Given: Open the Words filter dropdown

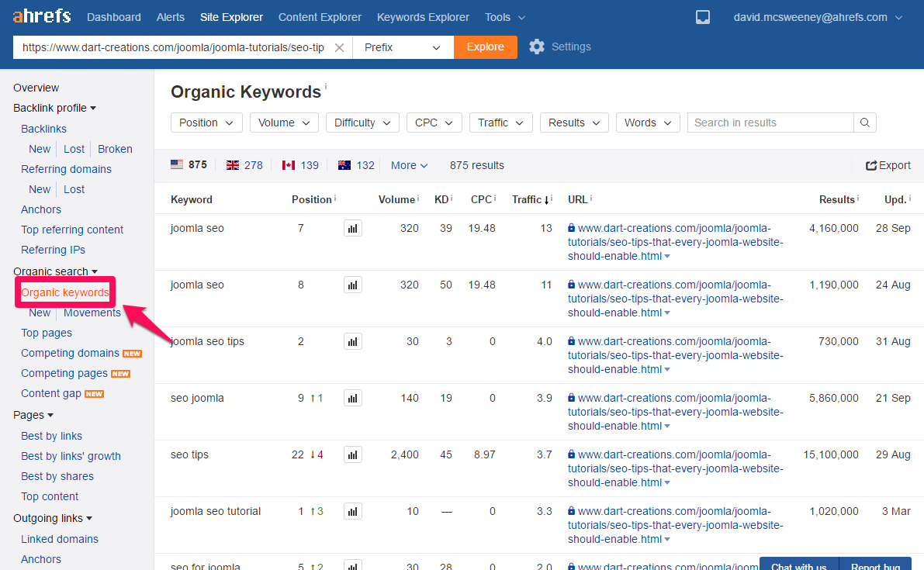Looking at the screenshot, I should pos(649,123).
